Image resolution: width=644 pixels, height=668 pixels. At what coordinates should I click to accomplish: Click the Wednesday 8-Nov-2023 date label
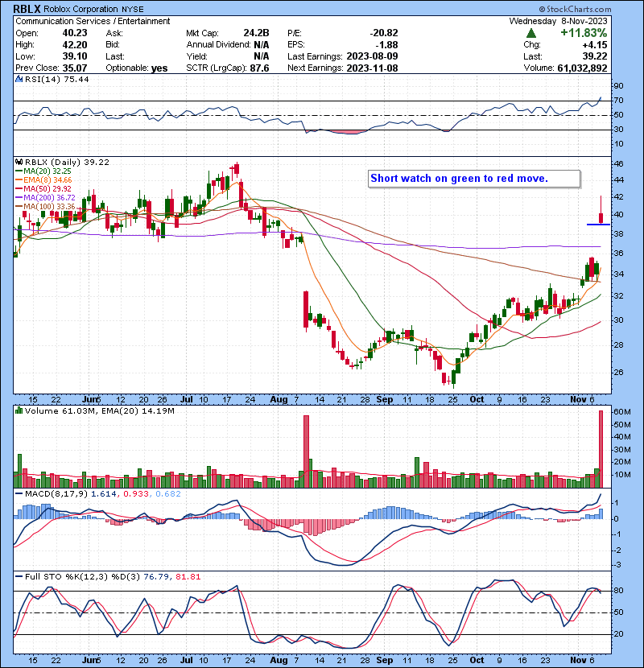point(558,21)
